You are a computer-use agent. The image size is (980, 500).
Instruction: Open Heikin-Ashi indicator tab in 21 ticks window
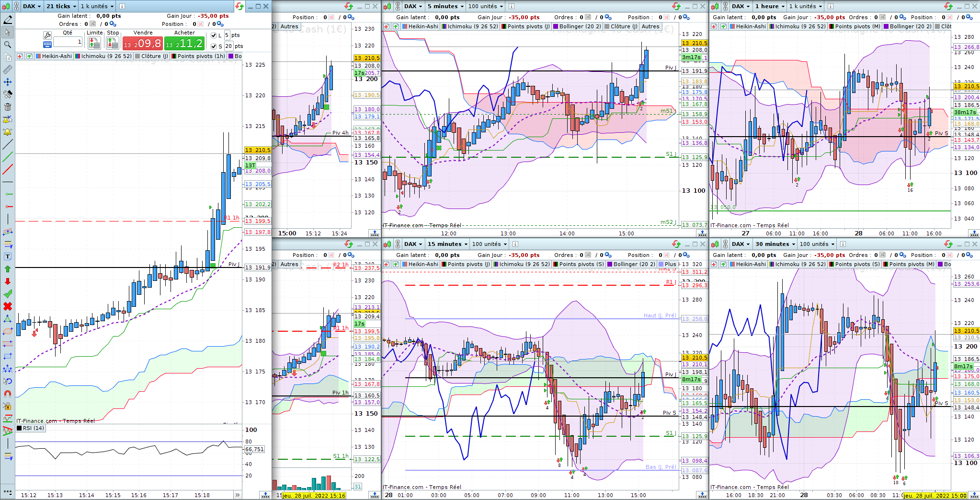(x=54, y=56)
